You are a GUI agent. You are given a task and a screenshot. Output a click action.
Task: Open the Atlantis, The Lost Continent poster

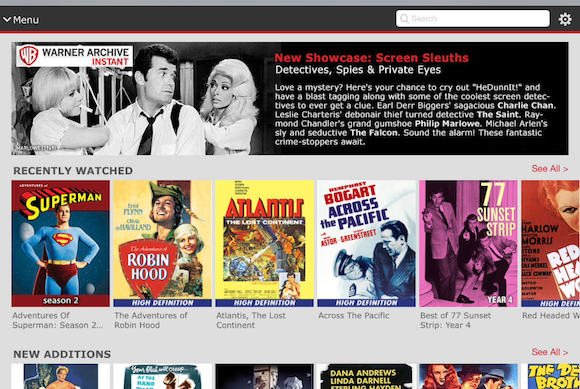point(264,243)
